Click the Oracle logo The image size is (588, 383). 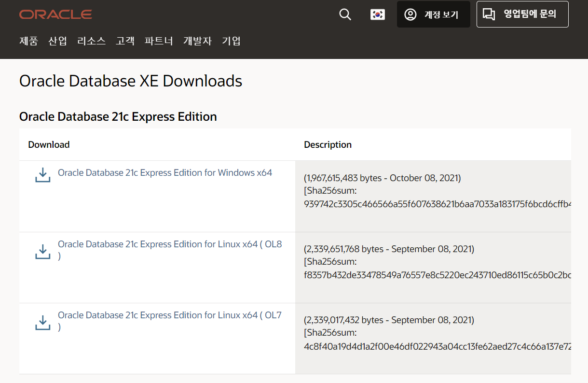[x=55, y=14]
